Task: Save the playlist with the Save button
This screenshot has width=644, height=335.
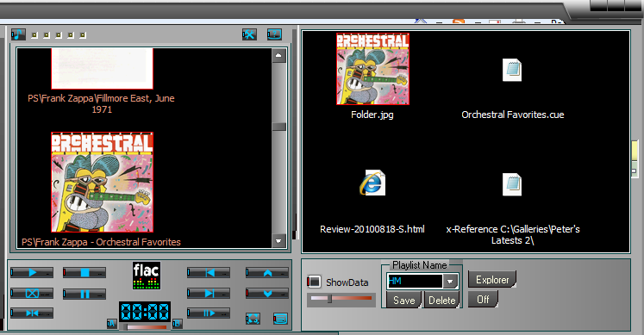Action: [x=403, y=301]
